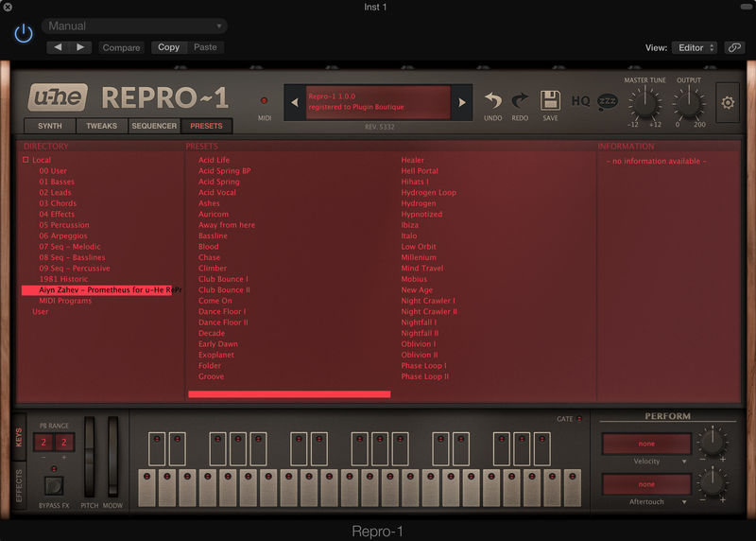Select the Hydrogen Loop preset

tap(428, 192)
